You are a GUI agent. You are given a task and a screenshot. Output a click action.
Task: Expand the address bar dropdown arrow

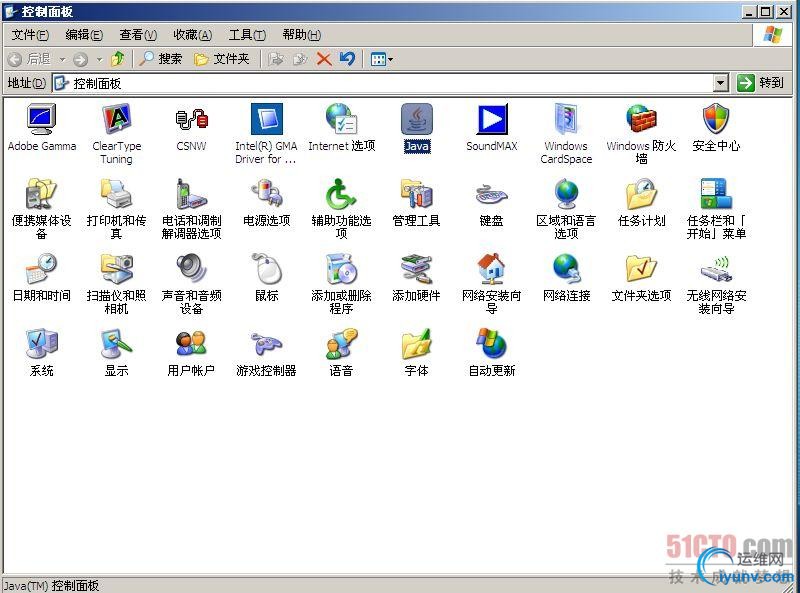[x=720, y=83]
